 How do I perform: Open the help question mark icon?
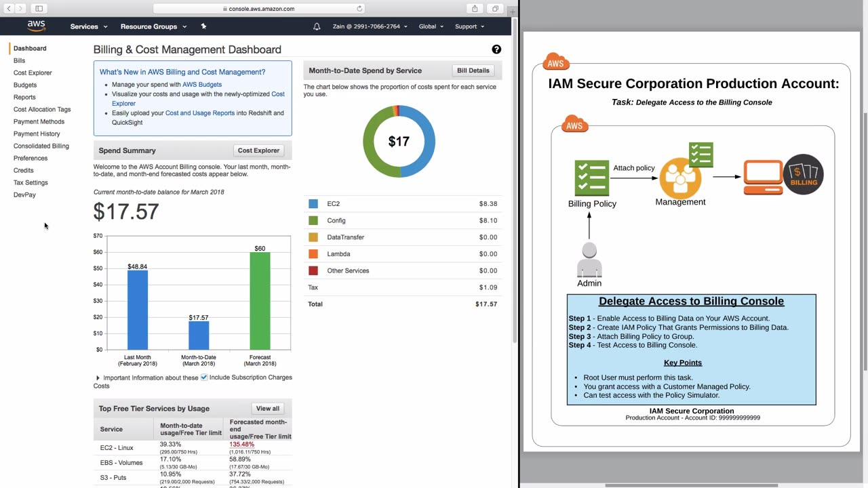click(x=496, y=49)
